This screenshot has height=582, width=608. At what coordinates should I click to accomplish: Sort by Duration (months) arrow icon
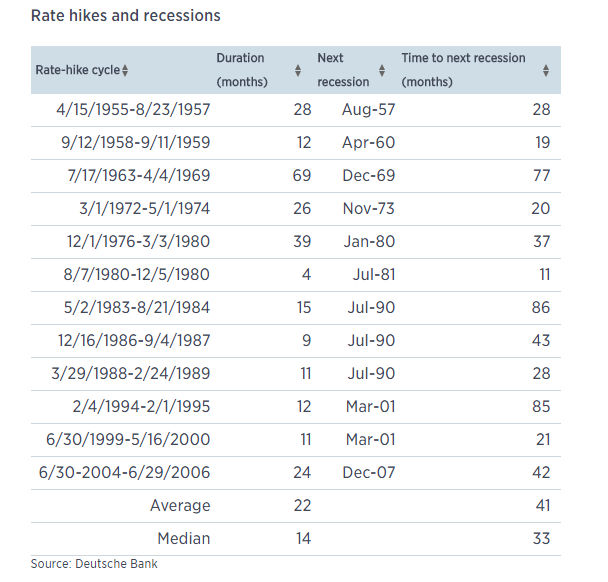(298, 71)
